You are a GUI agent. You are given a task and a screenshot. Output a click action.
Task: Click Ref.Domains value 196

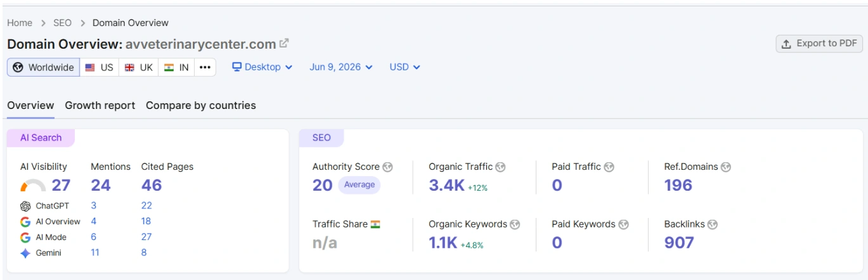[x=678, y=186]
